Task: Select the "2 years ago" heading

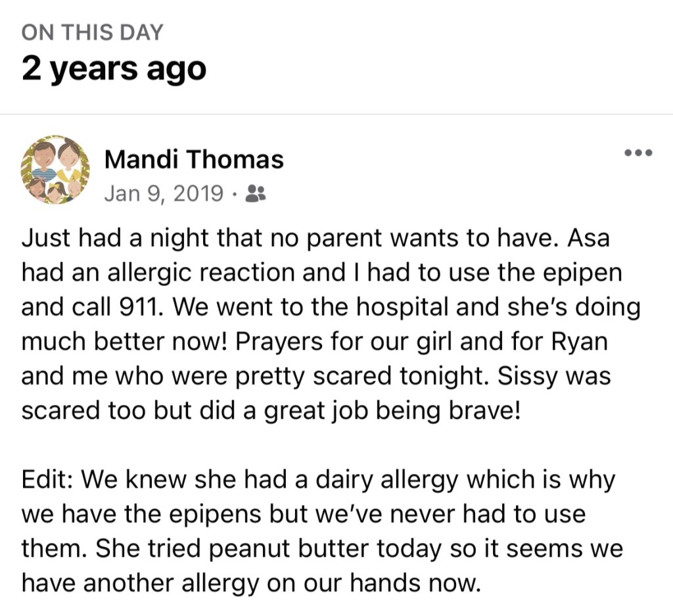Action: [114, 68]
